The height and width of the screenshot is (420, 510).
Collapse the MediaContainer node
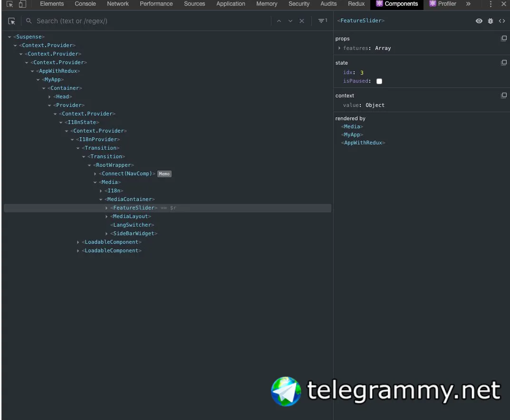101,200
